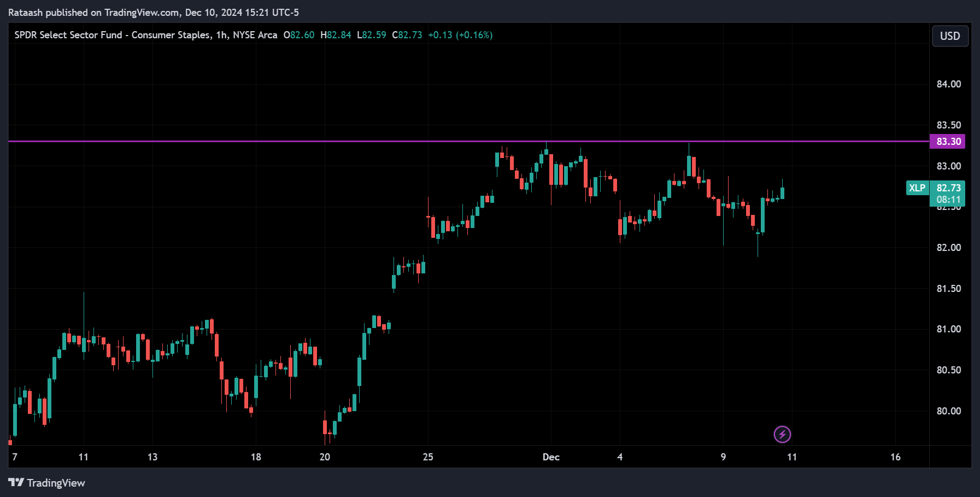Click the 83.30 purple price label
This screenshot has height=497, width=980.
[x=948, y=142]
